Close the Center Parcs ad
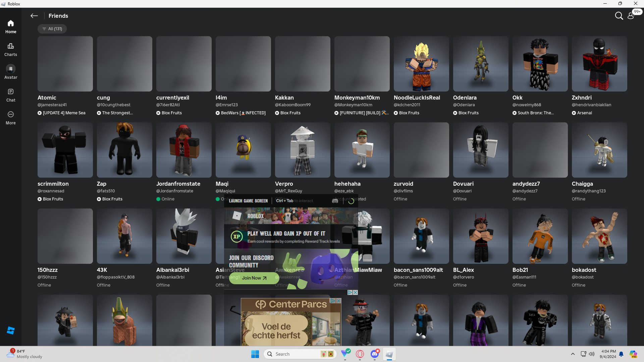The height and width of the screenshot is (362, 644). [339, 301]
